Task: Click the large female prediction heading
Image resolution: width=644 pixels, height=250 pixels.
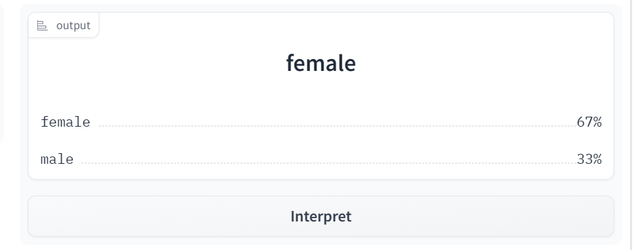Action: 321,63
